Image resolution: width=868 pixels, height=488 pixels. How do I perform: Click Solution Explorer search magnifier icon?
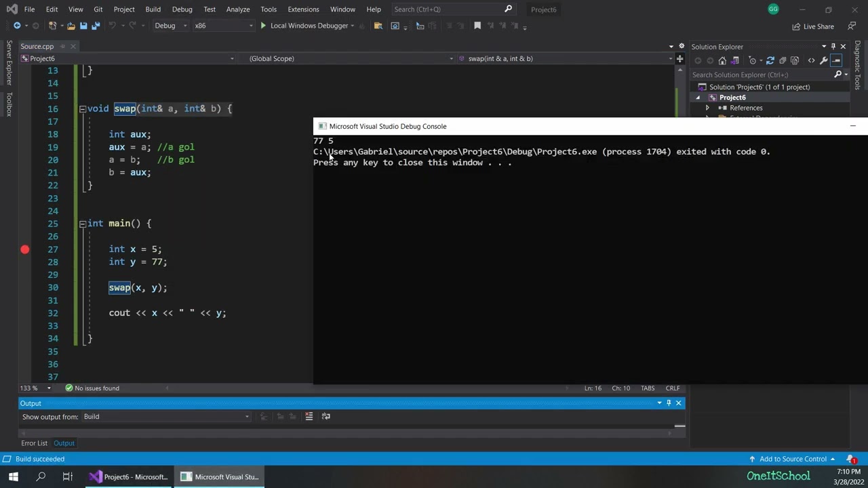pyautogui.click(x=838, y=75)
